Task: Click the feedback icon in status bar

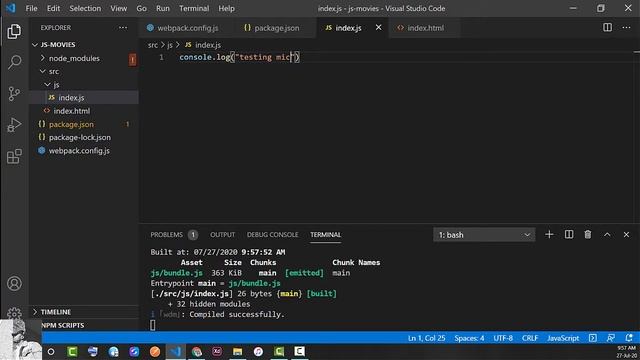Action: tap(611, 338)
